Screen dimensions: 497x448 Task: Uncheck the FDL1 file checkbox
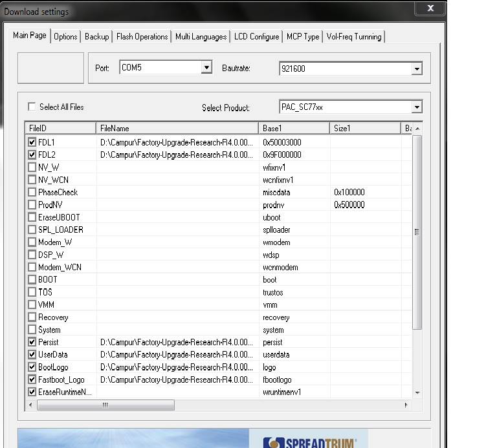[x=32, y=142]
